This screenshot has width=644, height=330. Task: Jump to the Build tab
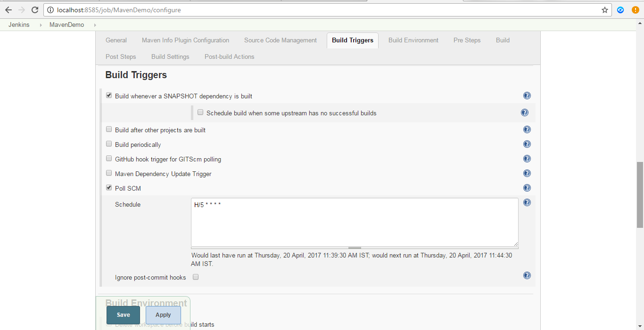tap(503, 40)
